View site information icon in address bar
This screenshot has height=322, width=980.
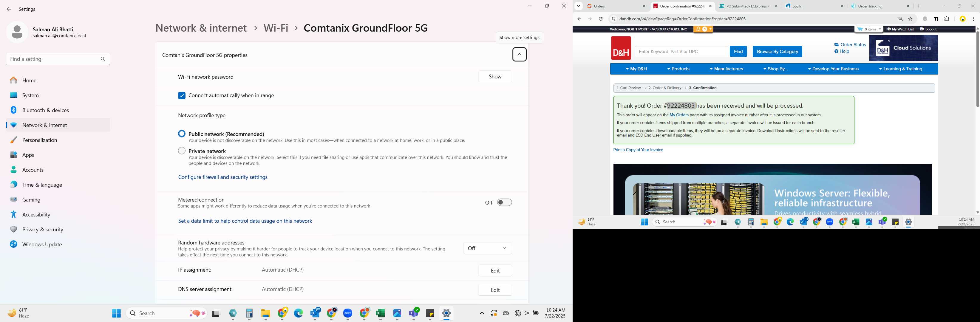[x=613, y=18]
